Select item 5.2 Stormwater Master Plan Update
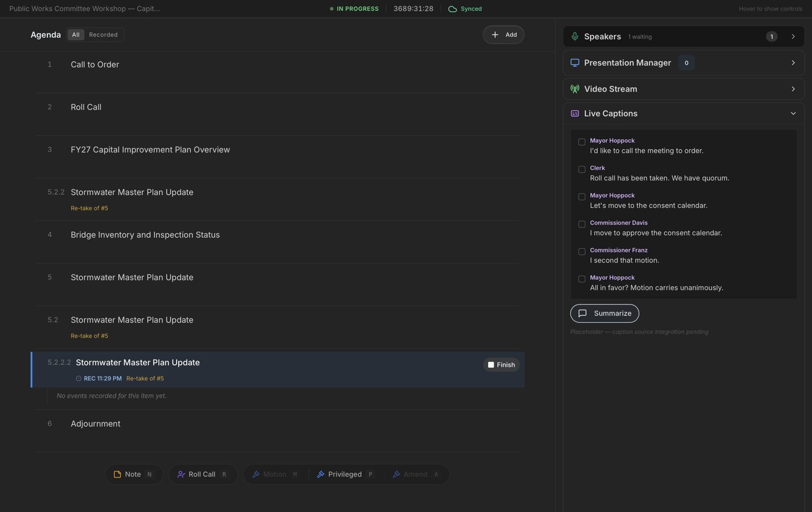The image size is (812, 512). [277, 327]
